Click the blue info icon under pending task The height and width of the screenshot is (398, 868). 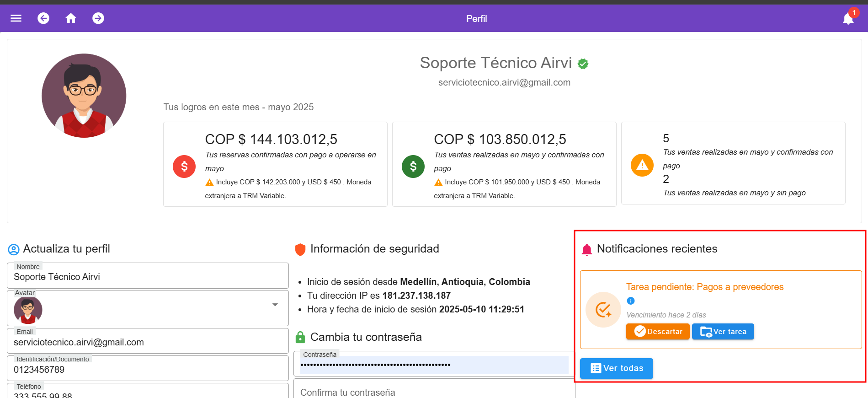click(631, 301)
